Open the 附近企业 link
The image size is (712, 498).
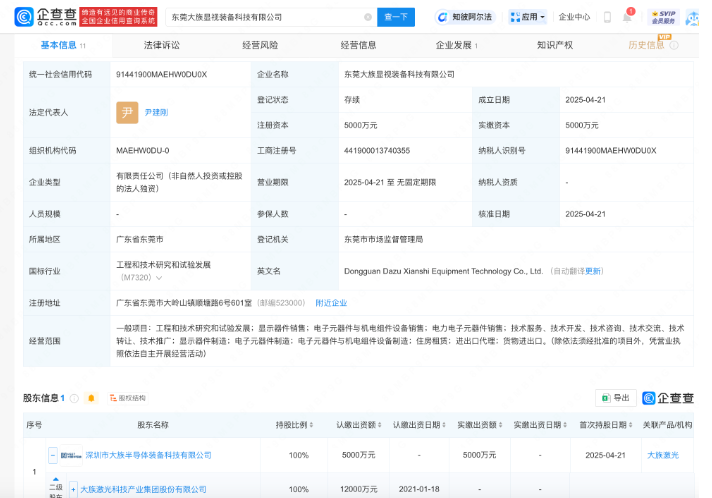click(x=331, y=303)
